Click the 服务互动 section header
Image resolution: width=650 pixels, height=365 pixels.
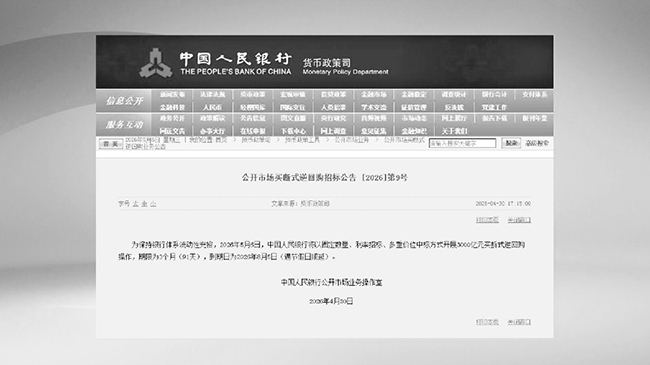pos(124,124)
